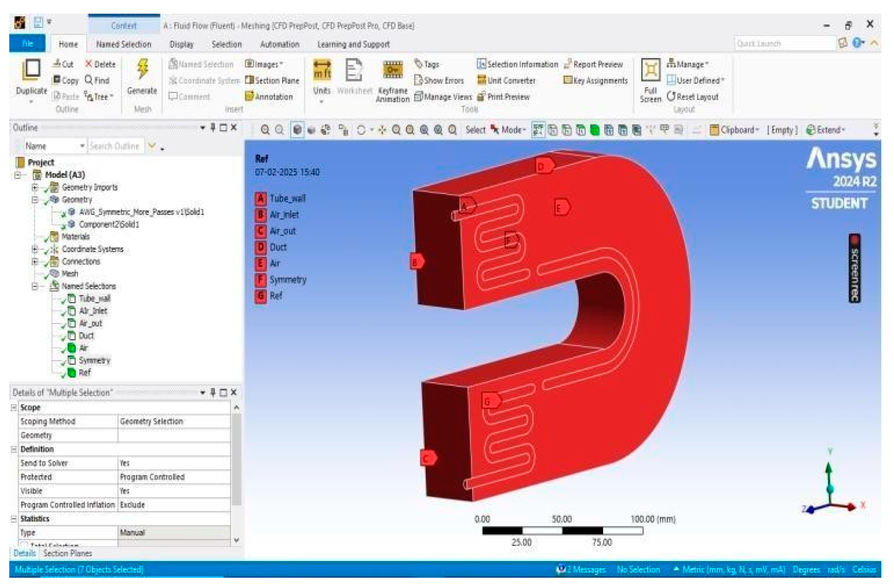This screenshot has width=894, height=588.
Task: Click the Duplicate icon in ribbon
Action: click(31, 71)
